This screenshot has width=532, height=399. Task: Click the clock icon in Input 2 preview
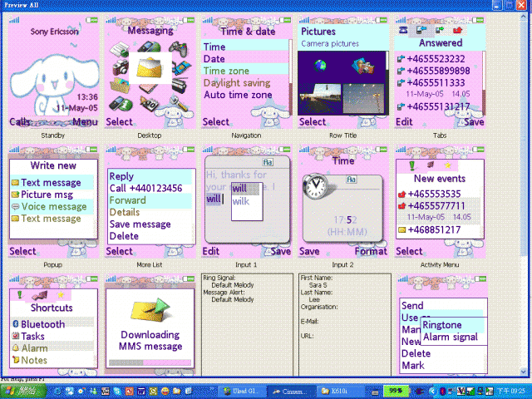[315, 186]
